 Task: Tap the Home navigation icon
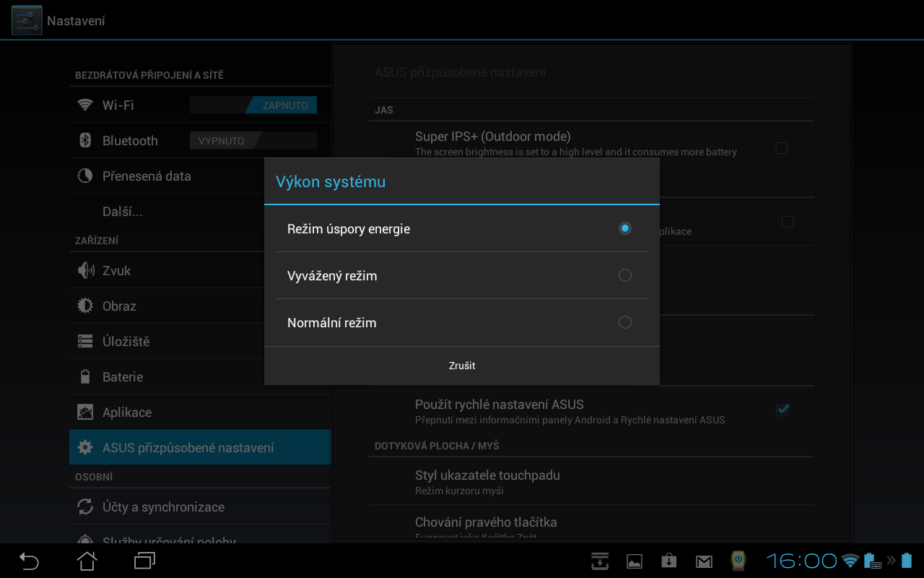tap(87, 561)
